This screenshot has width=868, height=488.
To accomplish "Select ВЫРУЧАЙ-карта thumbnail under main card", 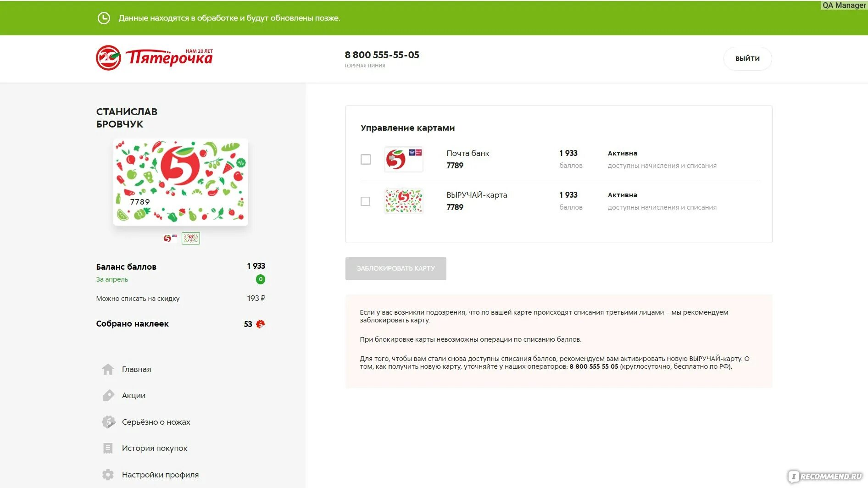I will pos(191,238).
